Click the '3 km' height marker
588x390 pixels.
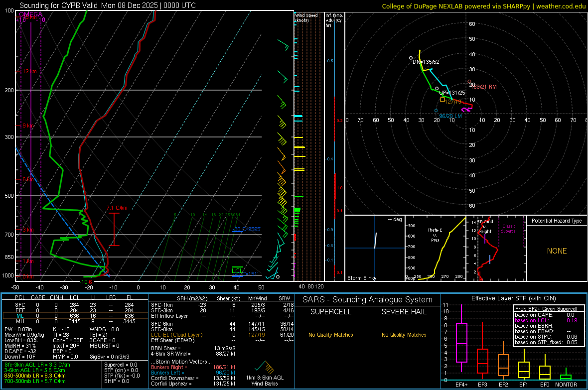(28, 230)
